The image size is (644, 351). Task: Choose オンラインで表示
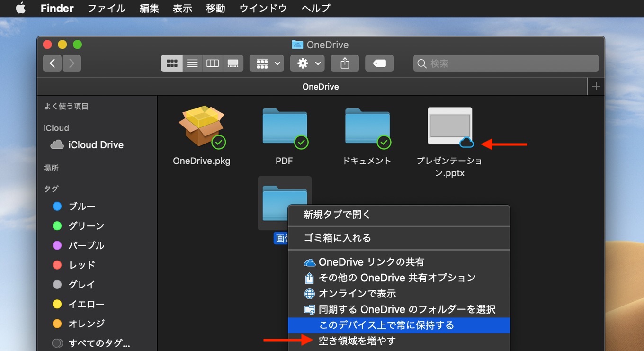click(x=399, y=294)
